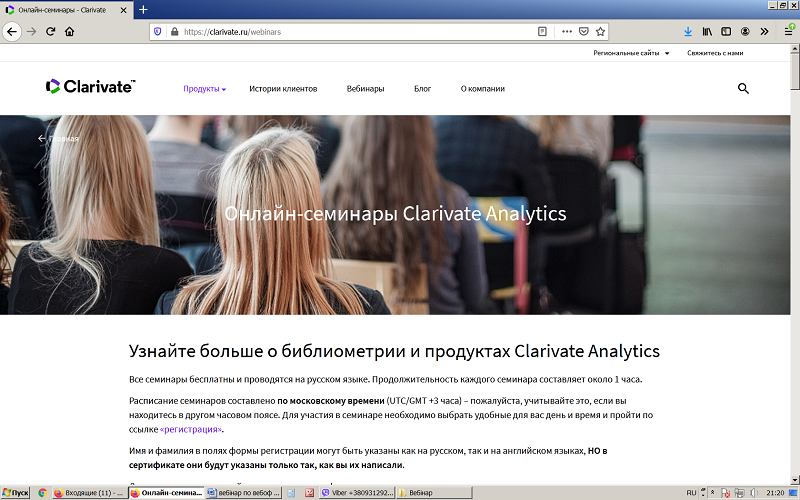Click the Firefox back arrow button

12,31
